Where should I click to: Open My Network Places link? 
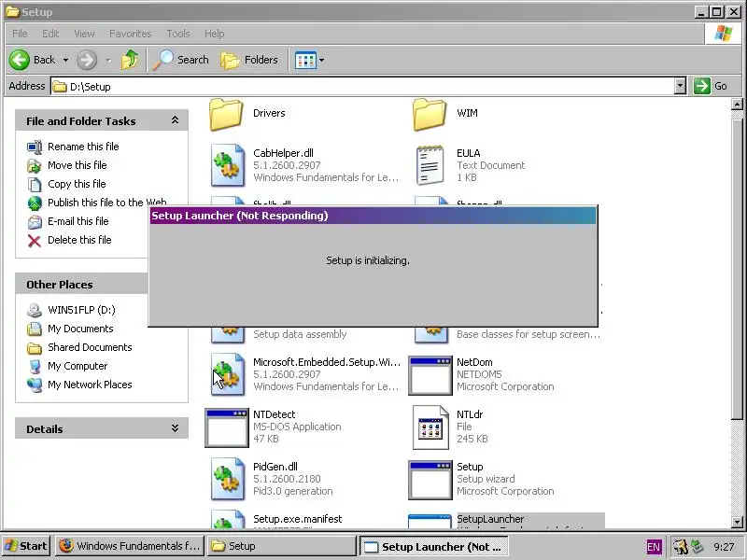[x=90, y=385]
